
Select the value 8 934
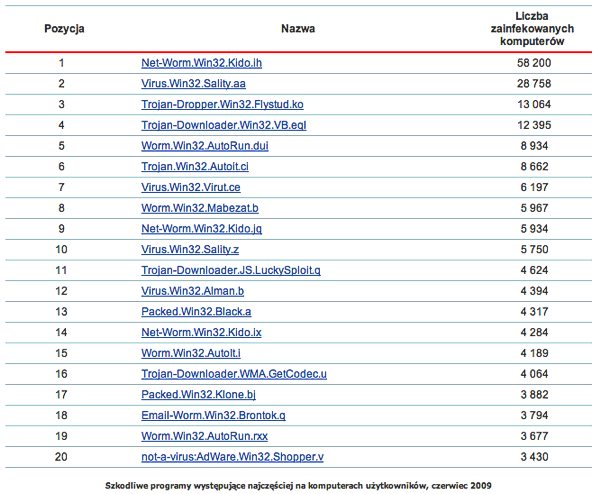tap(534, 146)
